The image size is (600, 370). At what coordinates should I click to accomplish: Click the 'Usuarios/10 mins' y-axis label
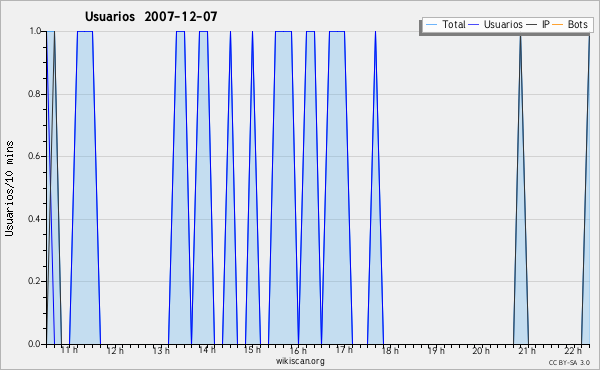[9, 188]
